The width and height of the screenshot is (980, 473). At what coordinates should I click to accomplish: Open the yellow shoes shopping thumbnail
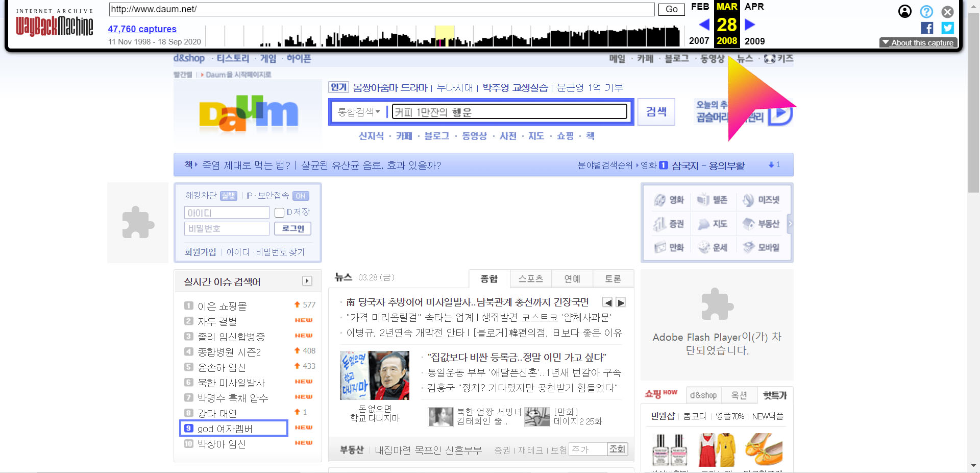click(x=764, y=450)
